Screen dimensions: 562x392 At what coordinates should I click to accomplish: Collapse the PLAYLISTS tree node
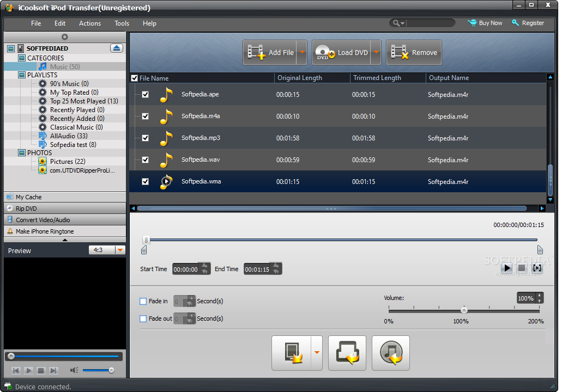point(22,75)
